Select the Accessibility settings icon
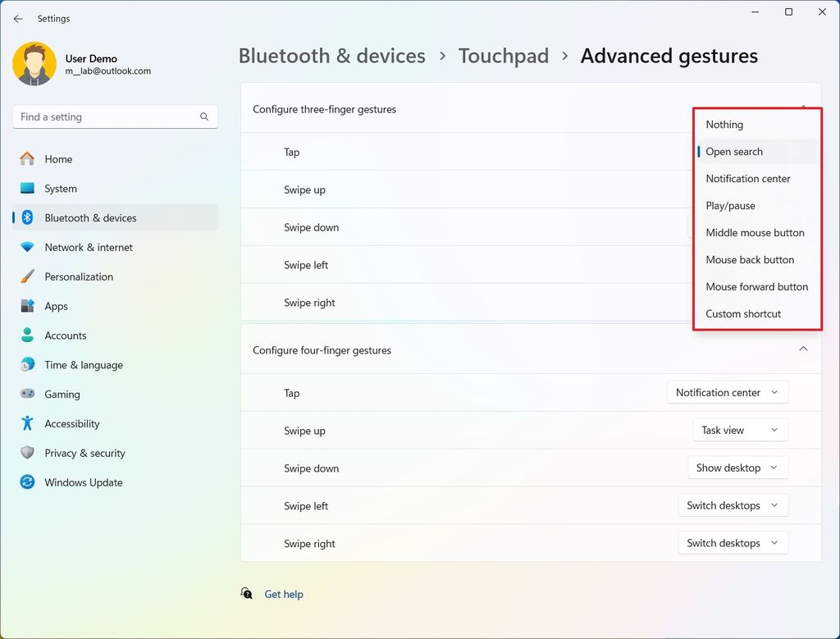The image size is (840, 639). [34, 424]
